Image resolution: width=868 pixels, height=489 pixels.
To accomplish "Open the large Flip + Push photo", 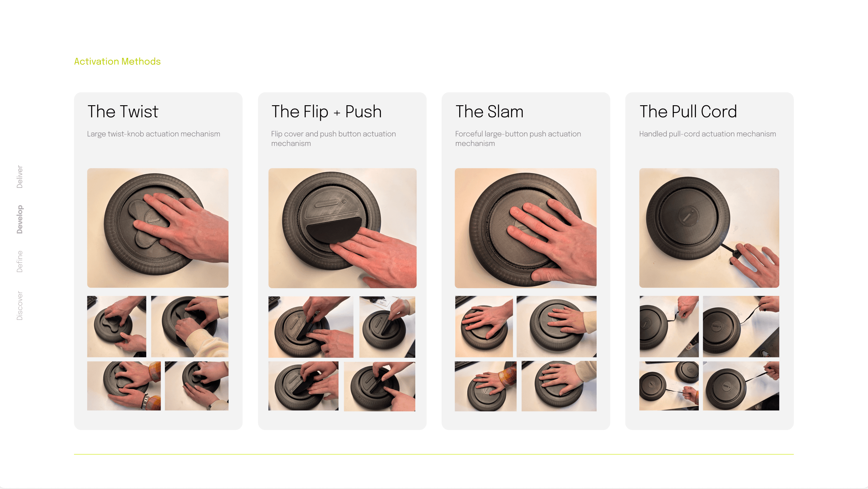I will [342, 228].
